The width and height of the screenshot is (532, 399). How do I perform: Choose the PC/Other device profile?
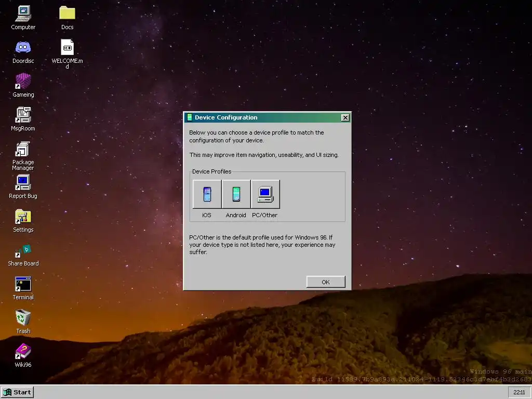[x=265, y=194]
